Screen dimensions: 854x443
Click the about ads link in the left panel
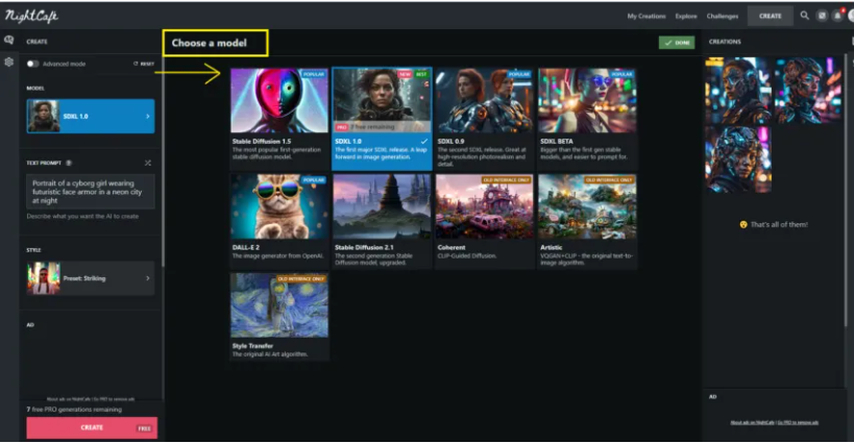pos(69,399)
